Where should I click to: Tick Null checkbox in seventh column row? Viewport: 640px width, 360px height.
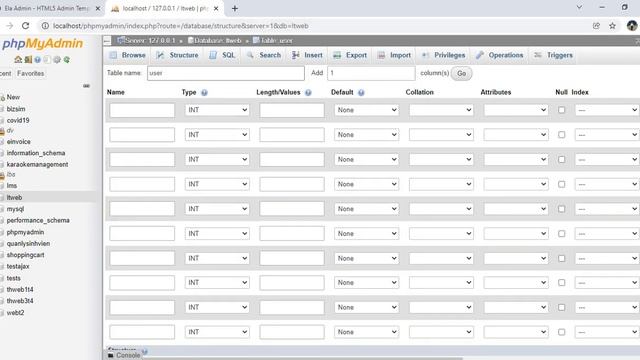(562, 258)
